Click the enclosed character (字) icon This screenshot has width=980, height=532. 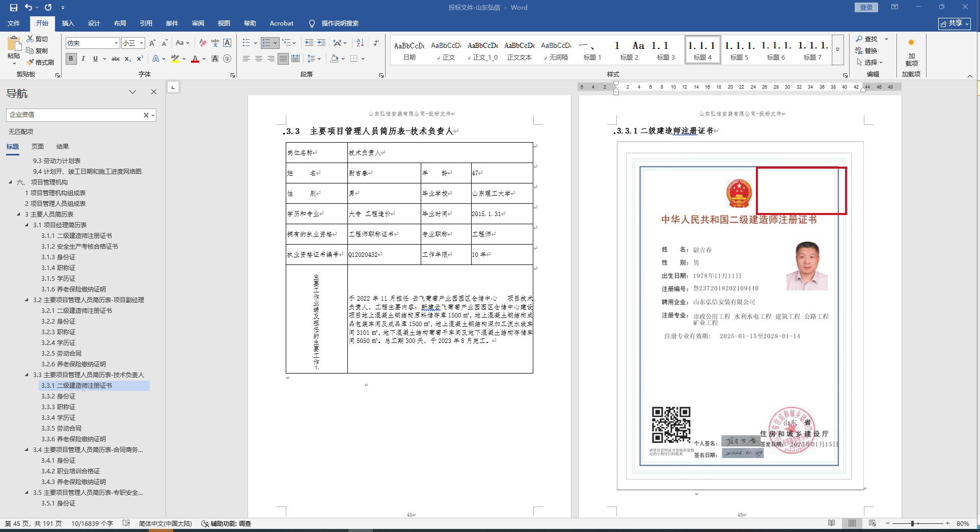227,59
